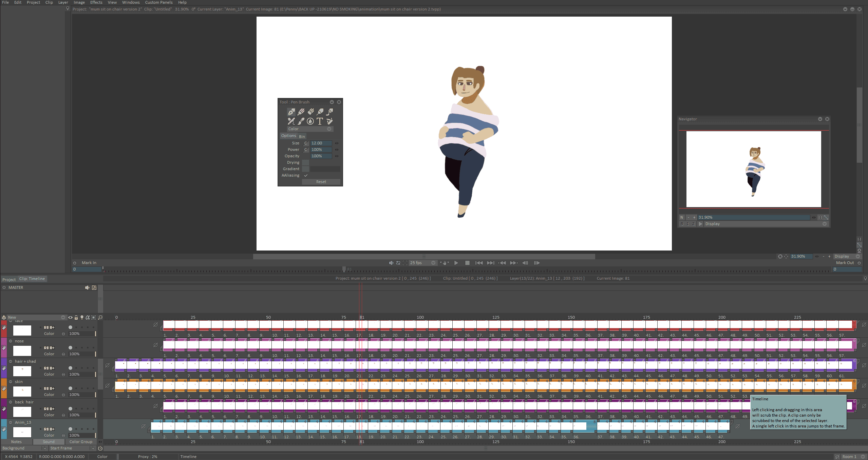Click the light table bulb icon
This screenshot has height=460, width=868.
[x=82, y=318]
